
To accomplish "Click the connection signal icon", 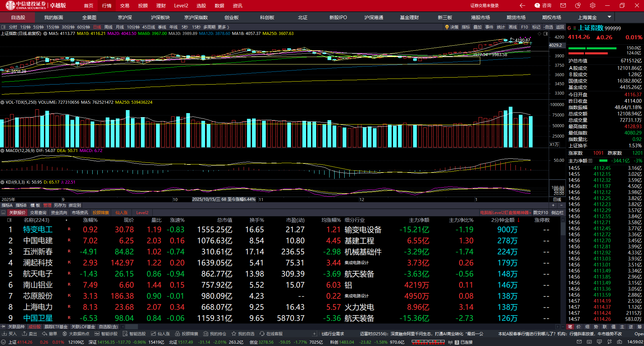I will 450,342.
